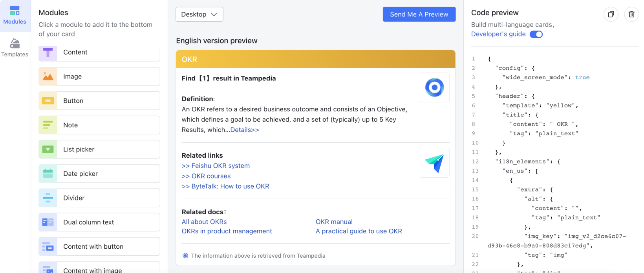Viewport: 644px width, 273px height.
Task: Click the yellow OKR card header
Action: tap(315, 59)
